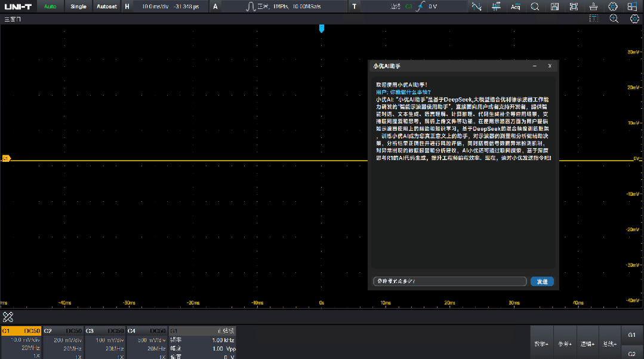Click the screenshot capture icon
The width and height of the screenshot is (644, 359).
[574, 7]
